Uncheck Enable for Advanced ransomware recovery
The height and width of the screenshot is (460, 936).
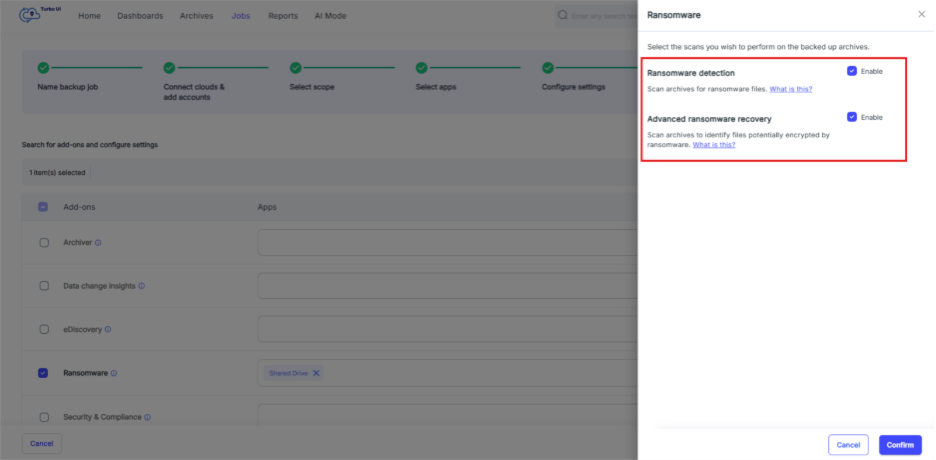852,117
